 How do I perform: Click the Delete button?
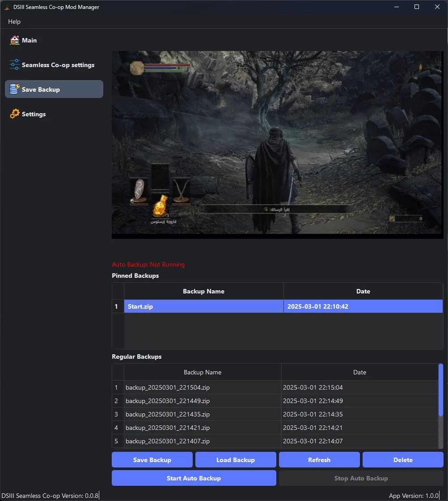[x=403, y=460]
